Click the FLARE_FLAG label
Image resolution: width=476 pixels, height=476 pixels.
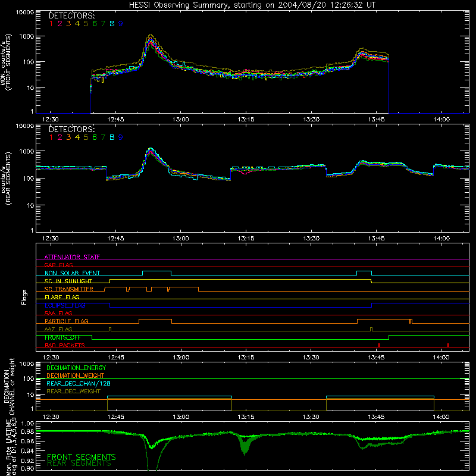pyautogui.click(x=62, y=297)
